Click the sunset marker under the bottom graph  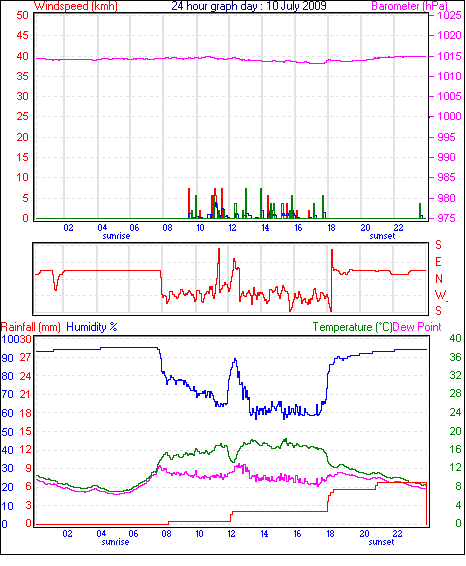(x=381, y=542)
